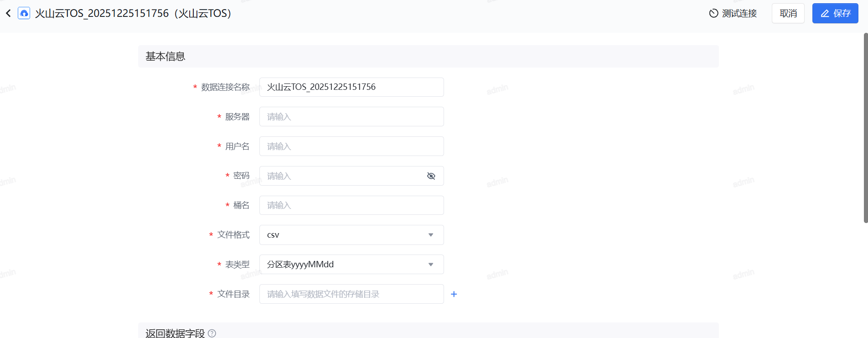Screen dimensions: 868x338
Task: Click the 测试连接 test connection icon
Action: click(713, 13)
